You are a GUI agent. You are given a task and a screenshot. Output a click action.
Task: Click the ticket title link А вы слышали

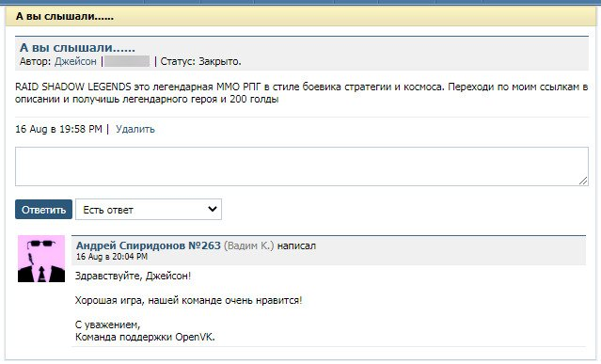[77, 48]
